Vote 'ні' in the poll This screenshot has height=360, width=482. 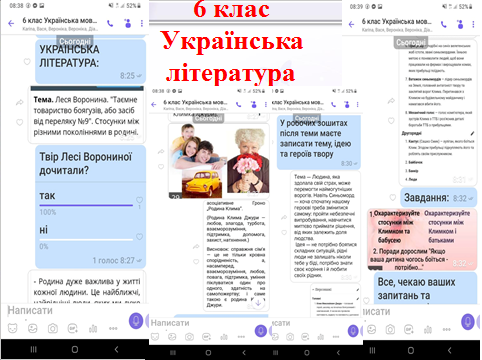pos(43,230)
